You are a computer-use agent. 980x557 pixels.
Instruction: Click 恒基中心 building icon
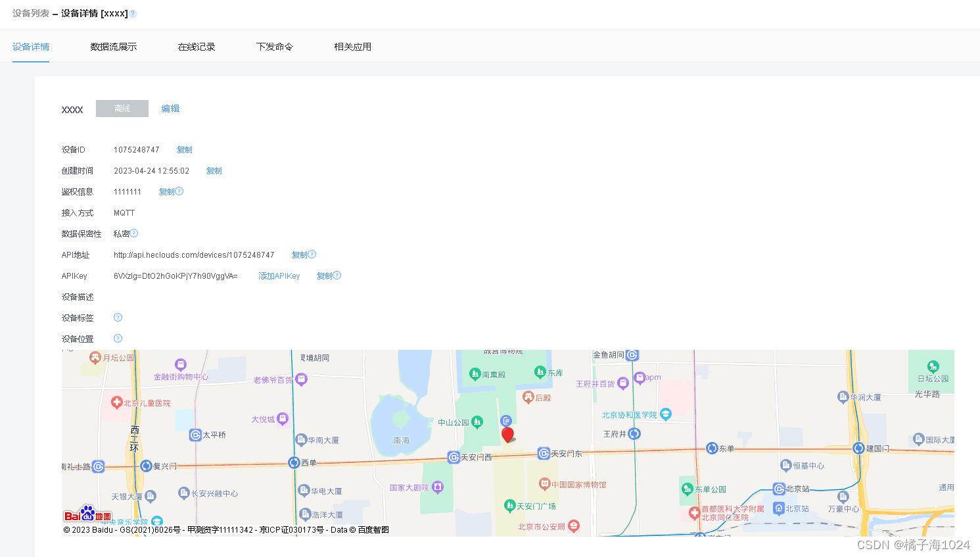(785, 465)
